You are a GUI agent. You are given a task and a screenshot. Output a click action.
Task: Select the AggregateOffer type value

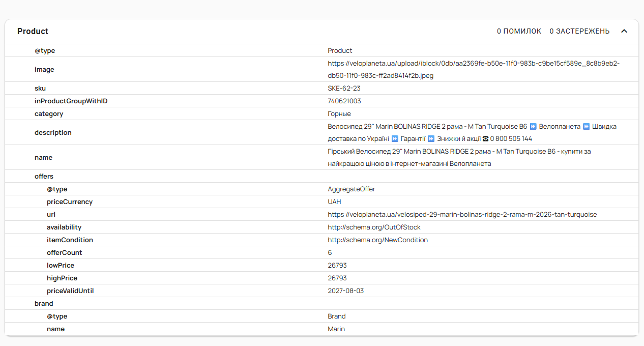click(352, 189)
